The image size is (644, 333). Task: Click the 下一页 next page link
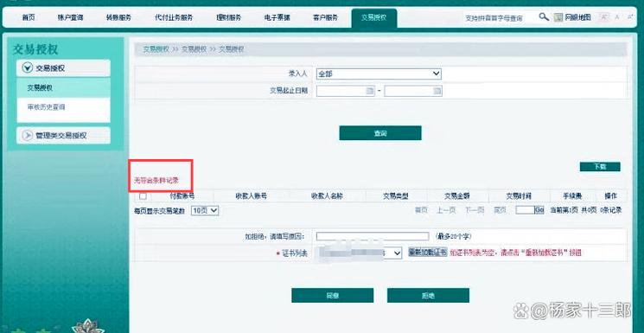475,210
